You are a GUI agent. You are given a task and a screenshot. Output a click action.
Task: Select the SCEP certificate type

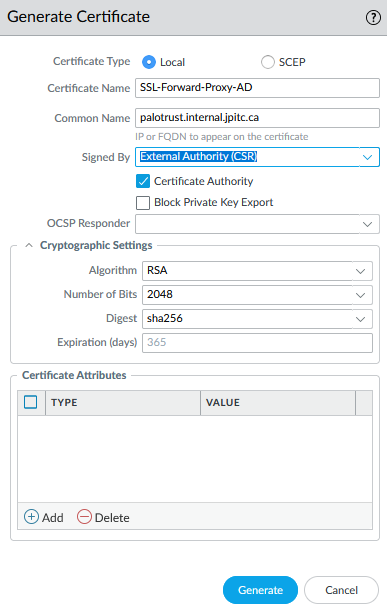(268, 62)
